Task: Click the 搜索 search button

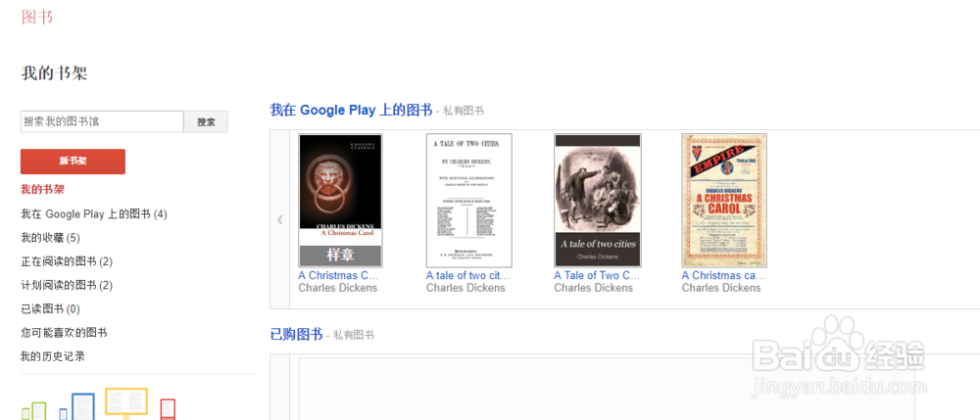Action: click(x=206, y=121)
